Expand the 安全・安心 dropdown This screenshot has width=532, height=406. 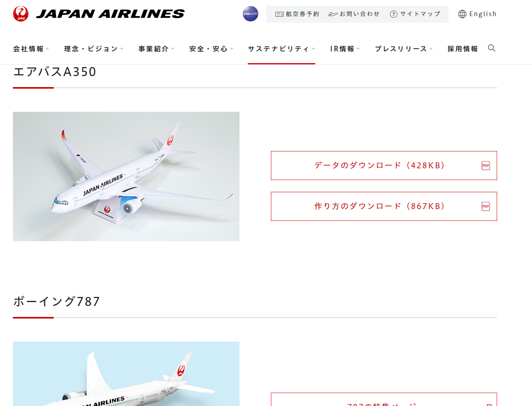click(211, 49)
